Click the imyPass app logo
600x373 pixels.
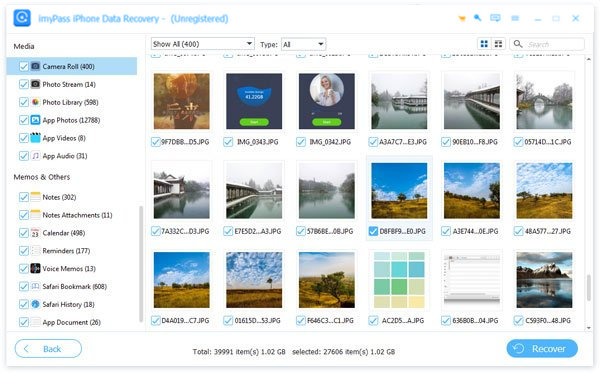click(x=22, y=18)
